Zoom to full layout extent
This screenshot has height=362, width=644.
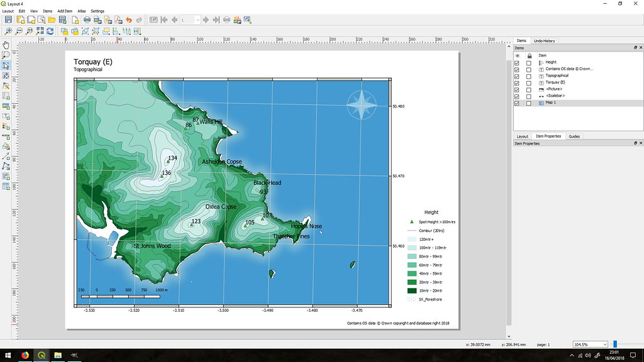(x=40, y=31)
